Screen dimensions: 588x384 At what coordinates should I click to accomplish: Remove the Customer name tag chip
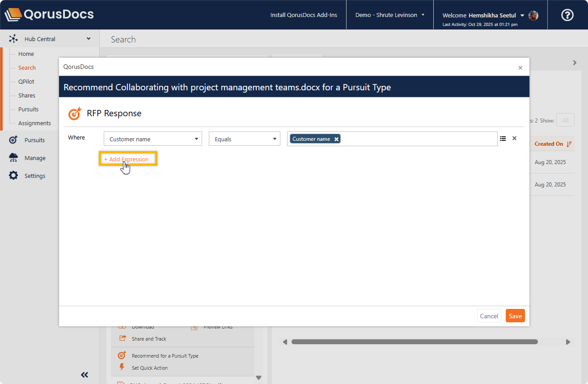336,139
